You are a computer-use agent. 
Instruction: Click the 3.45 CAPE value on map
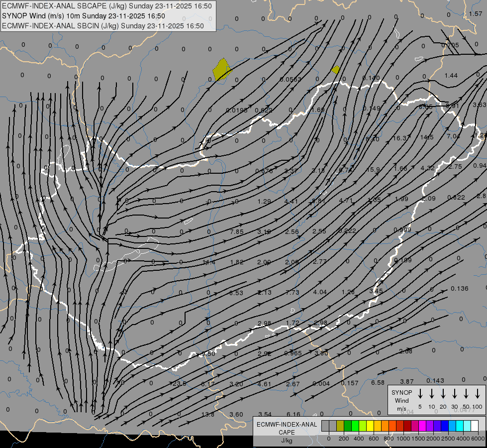[376, 291]
